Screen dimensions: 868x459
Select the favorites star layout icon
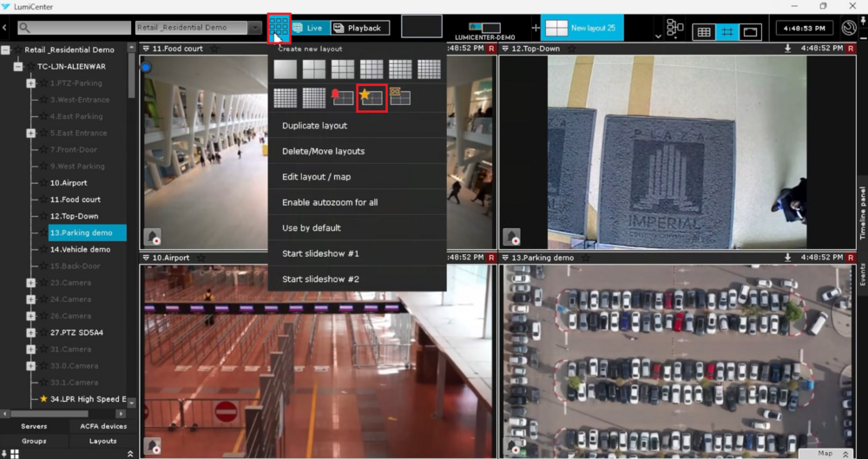[x=372, y=98]
